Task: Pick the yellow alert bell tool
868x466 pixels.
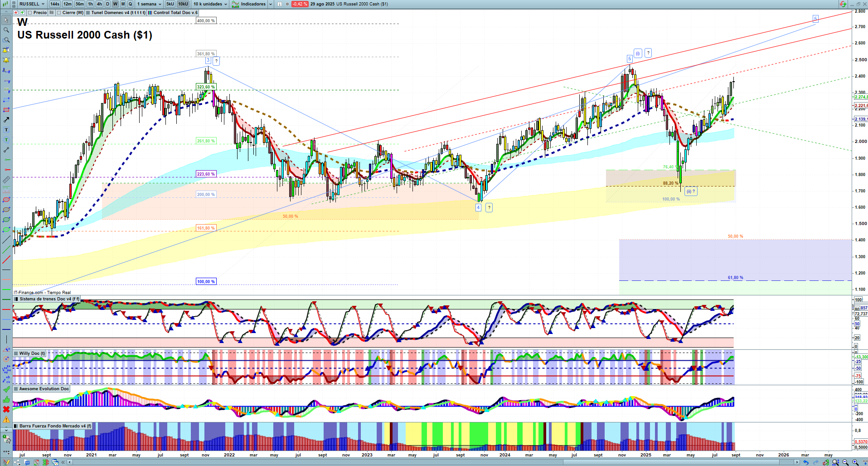Action: pos(6,60)
